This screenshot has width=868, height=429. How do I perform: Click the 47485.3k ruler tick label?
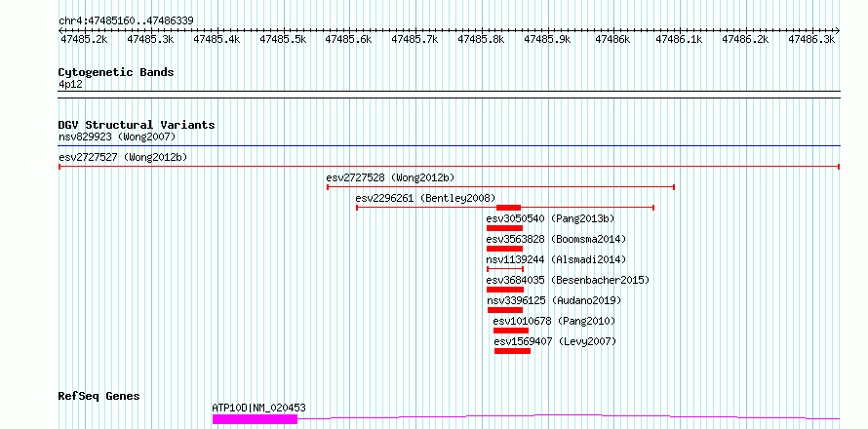(150, 39)
